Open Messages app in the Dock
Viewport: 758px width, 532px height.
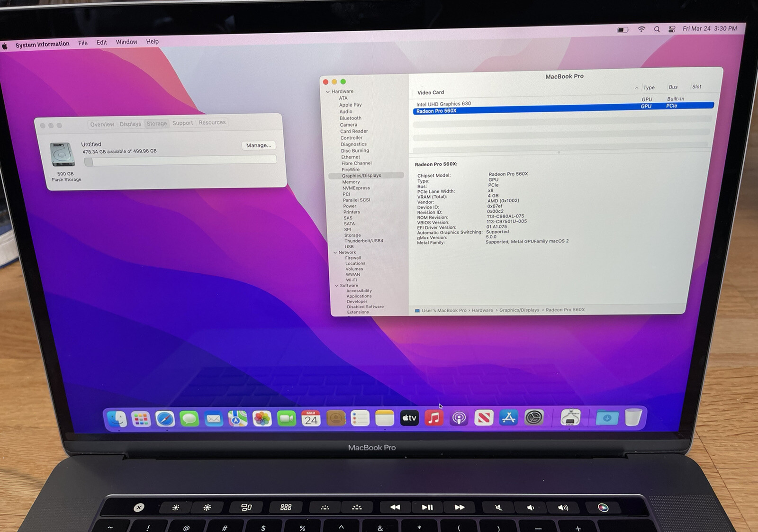(189, 419)
